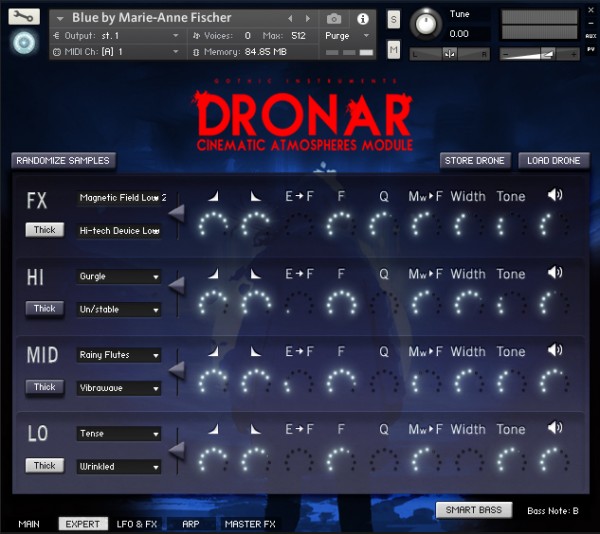Click the LO row sample blend arrow
The width and height of the screenshot is (600, 534).
(177, 450)
